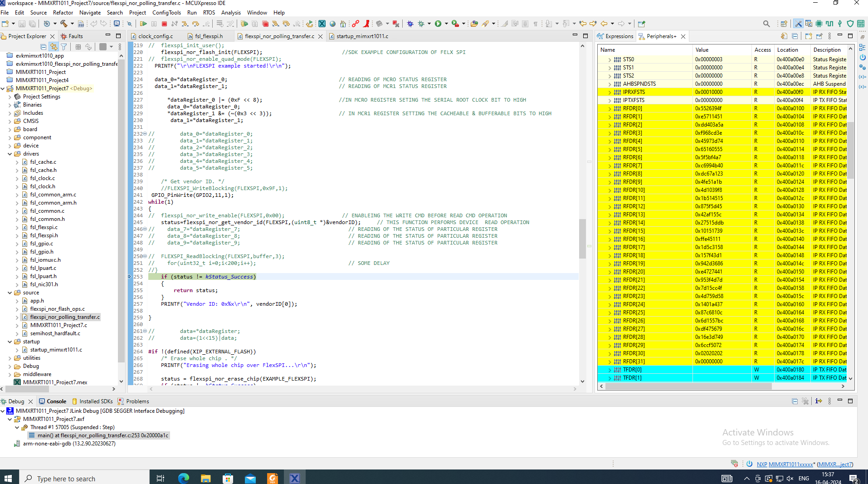Click the NXP link at the bottom right
The image size is (868, 484).
click(761, 464)
